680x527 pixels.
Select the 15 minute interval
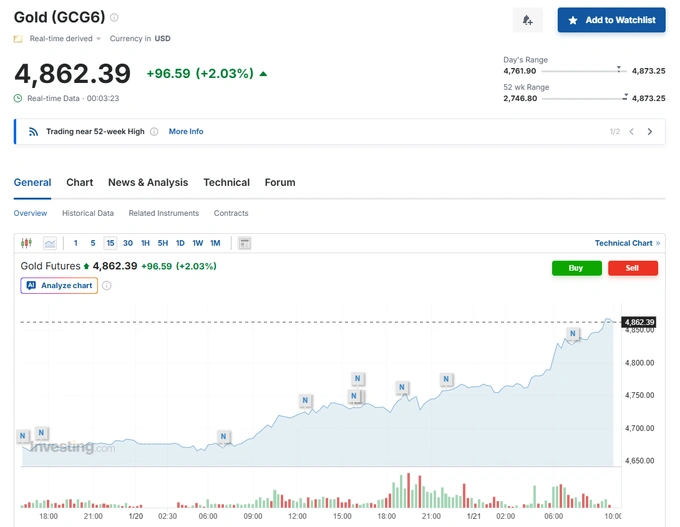tap(110, 243)
